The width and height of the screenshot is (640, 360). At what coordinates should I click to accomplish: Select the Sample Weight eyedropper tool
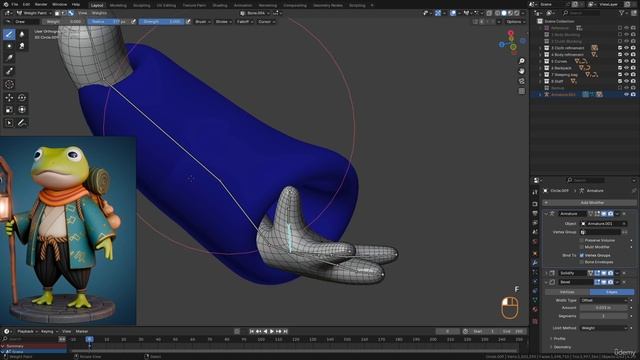pos(9,71)
